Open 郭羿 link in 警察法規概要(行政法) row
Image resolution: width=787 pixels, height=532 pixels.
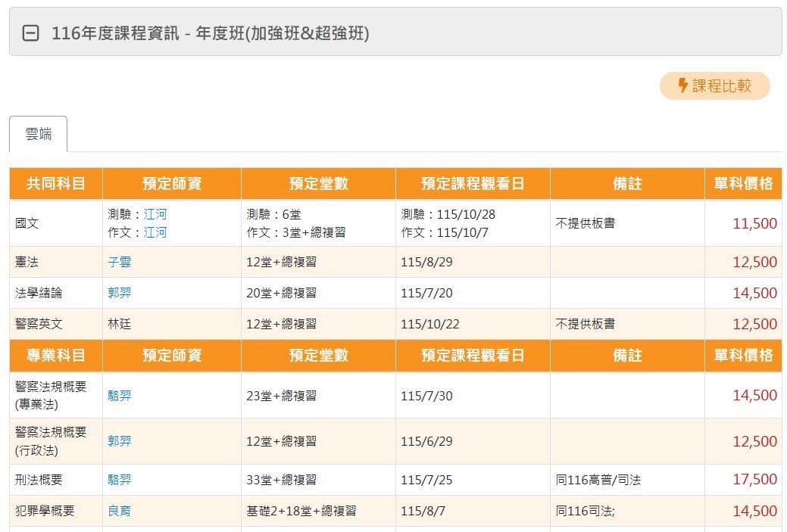pyautogui.click(x=120, y=441)
